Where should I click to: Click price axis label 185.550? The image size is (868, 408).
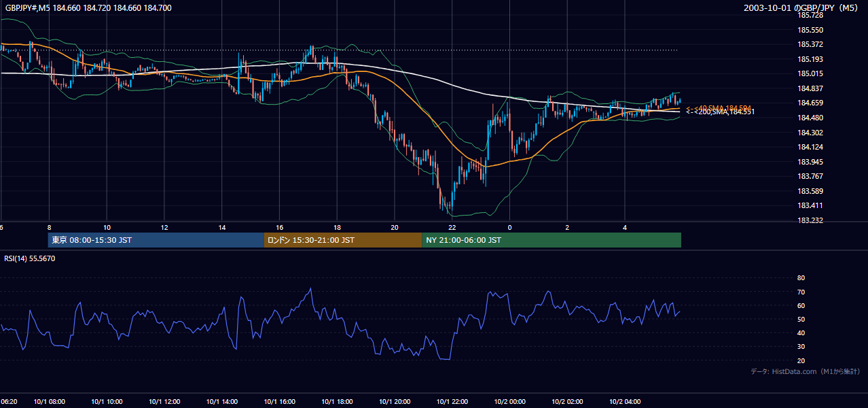[x=811, y=30]
